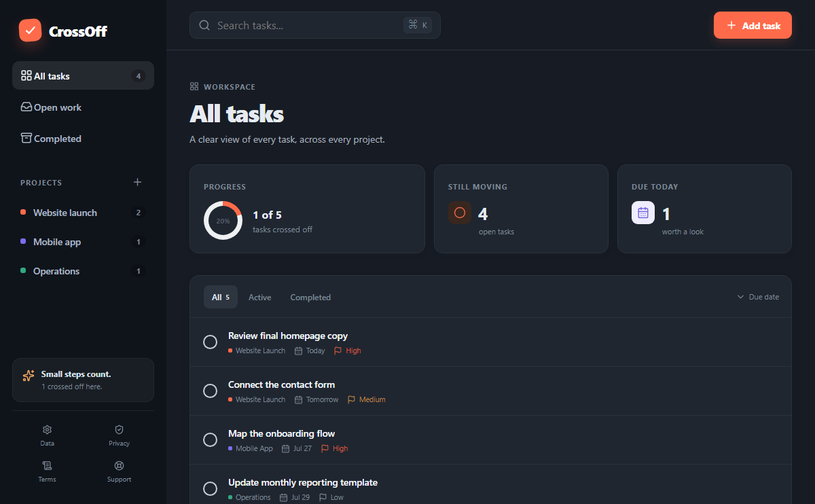The image size is (815, 504).
Task: Click into the Search tasks field
Action: click(315, 25)
